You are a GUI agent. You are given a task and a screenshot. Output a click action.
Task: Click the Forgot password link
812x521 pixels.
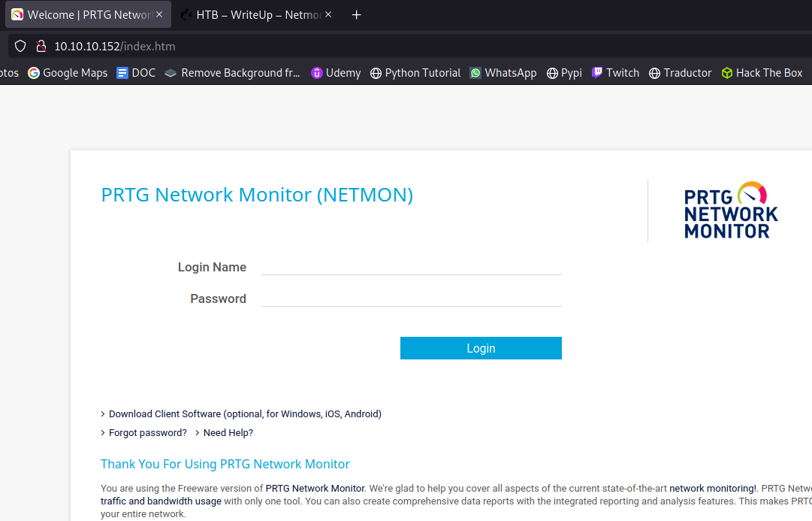(147, 433)
